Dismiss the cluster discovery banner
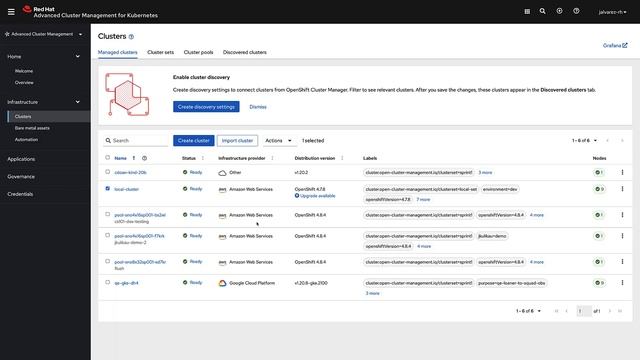The width and height of the screenshot is (640, 360). (x=258, y=107)
